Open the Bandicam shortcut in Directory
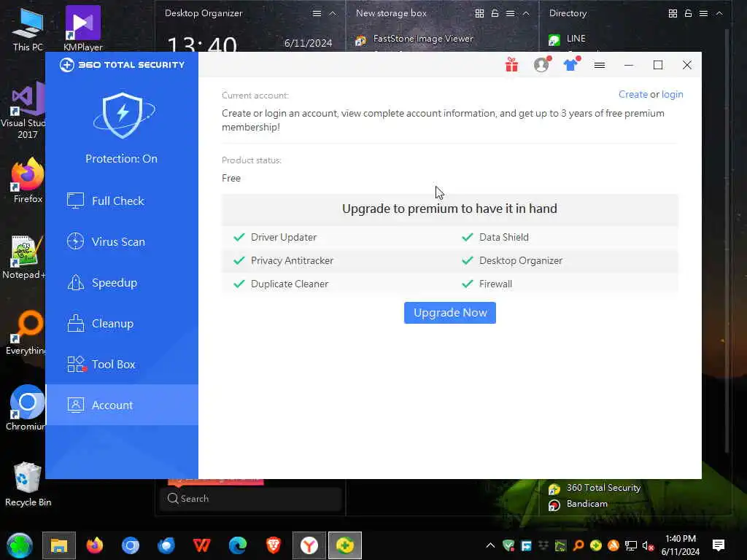 (x=578, y=505)
